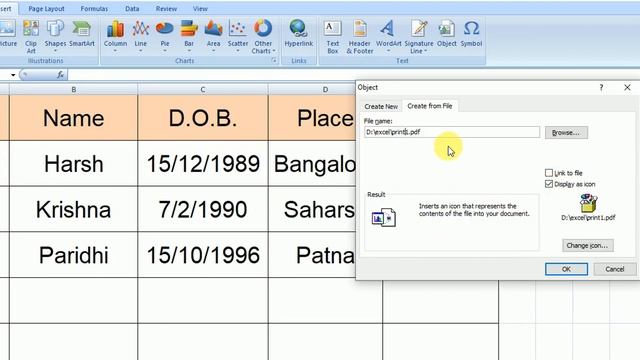
Task: Expand the Name Box dropdown arrow
Action: 13,75
